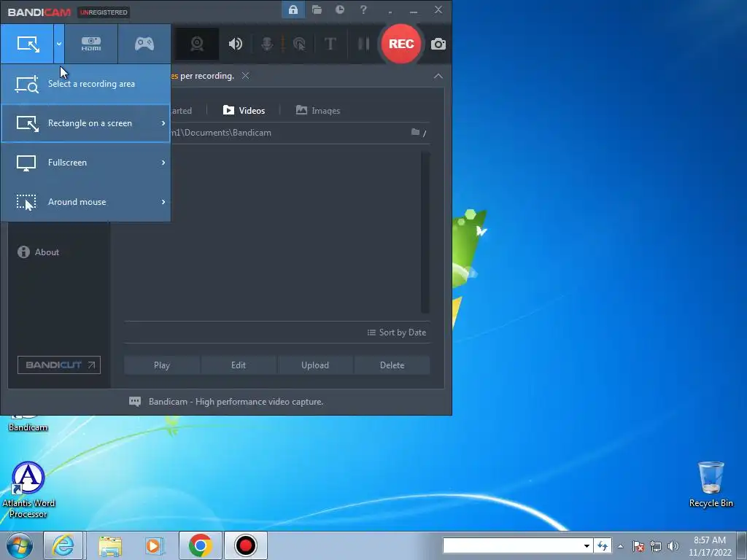The width and height of the screenshot is (747, 560).
Task: Launch Internet Explorer from taskbar
Action: pyautogui.click(x=63, y=545)
